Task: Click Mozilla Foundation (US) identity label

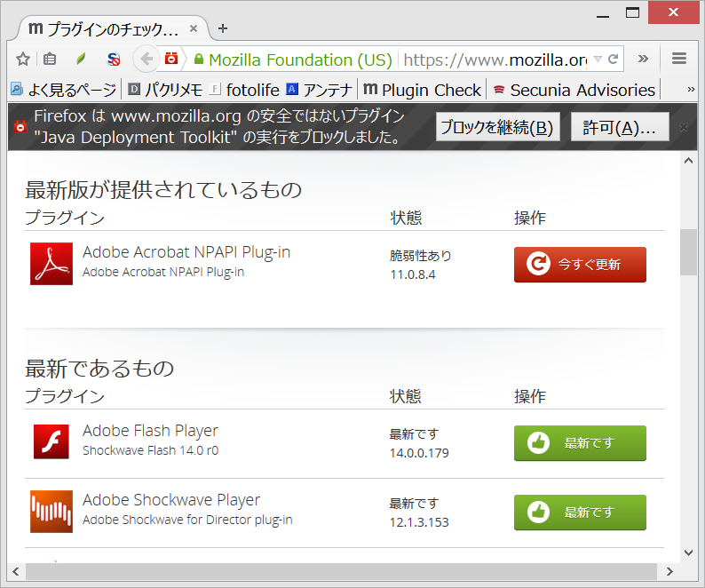Action: [300, 60]
